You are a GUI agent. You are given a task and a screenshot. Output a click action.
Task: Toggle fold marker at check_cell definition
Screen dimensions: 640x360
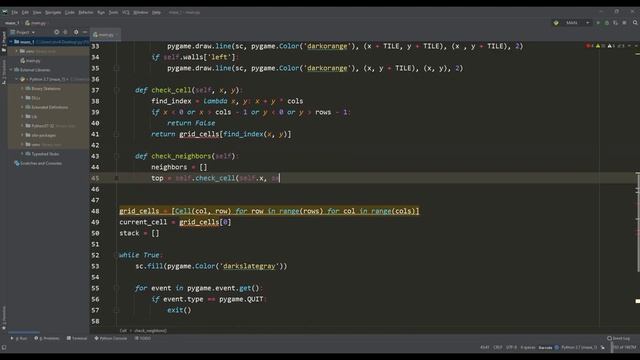[117, 90]
